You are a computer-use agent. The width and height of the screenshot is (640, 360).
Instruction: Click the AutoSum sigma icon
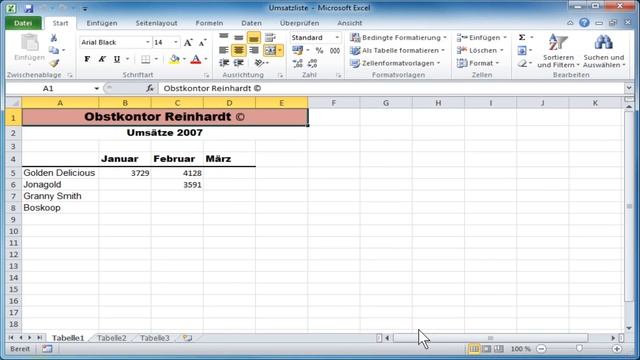point(522,38)
